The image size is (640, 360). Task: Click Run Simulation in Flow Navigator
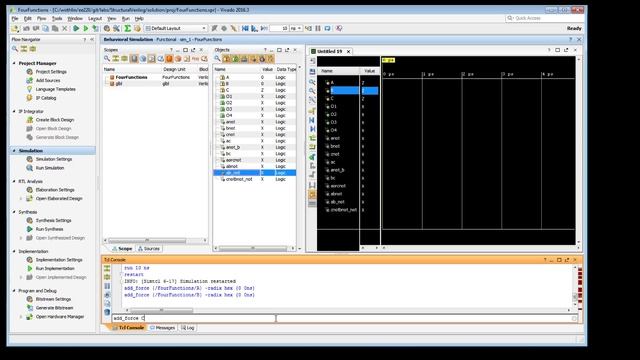[50, 168]
